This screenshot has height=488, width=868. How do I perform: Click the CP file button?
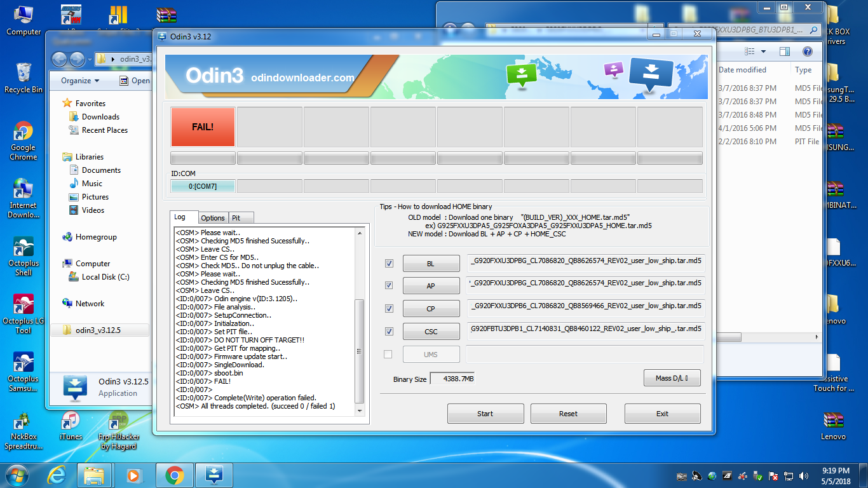click(431, 309)
